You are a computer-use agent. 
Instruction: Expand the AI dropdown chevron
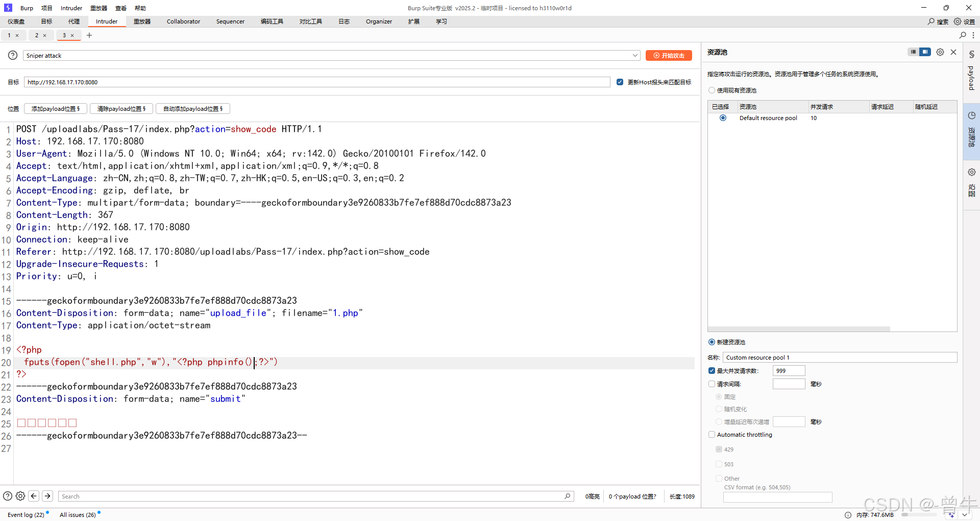pyautogui.click(x=964, y=515)
